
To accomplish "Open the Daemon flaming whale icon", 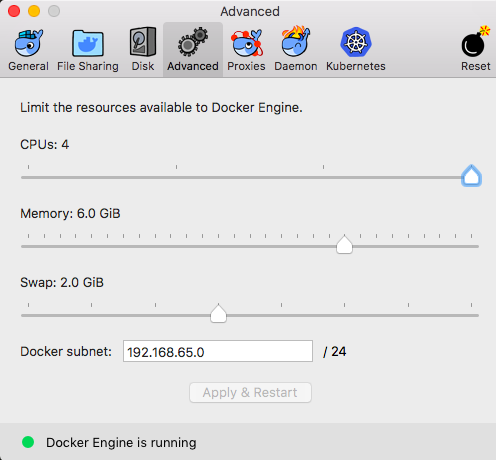I will click(296, 41).
